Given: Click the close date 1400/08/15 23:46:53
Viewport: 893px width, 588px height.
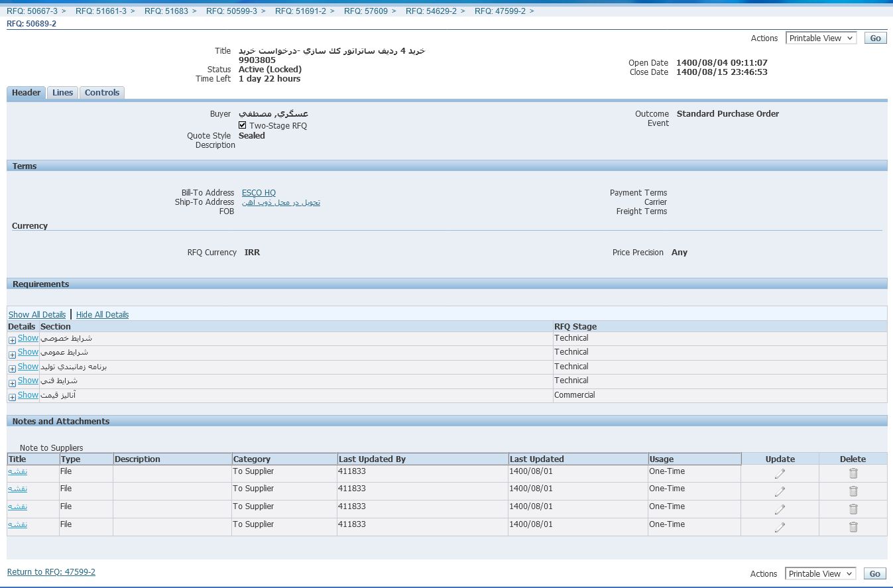Looking at the screenshot, I should [722, 72].
